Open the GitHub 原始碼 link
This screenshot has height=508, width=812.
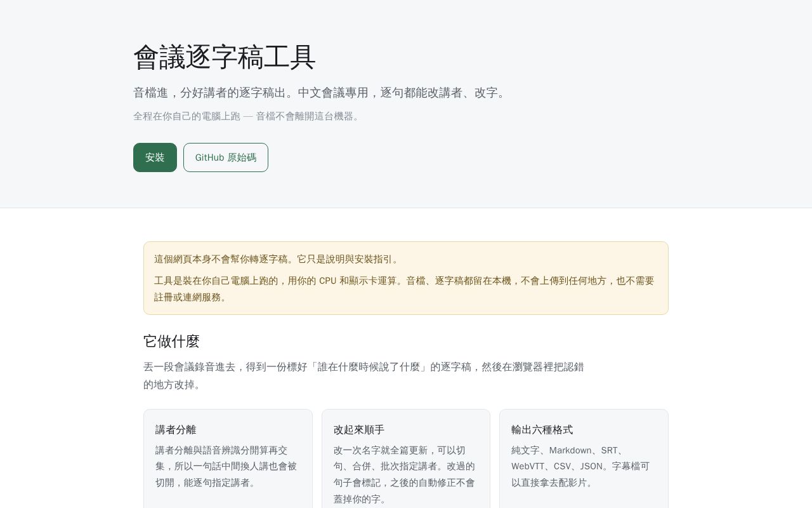pyautogui.click(x=226, y=157)
